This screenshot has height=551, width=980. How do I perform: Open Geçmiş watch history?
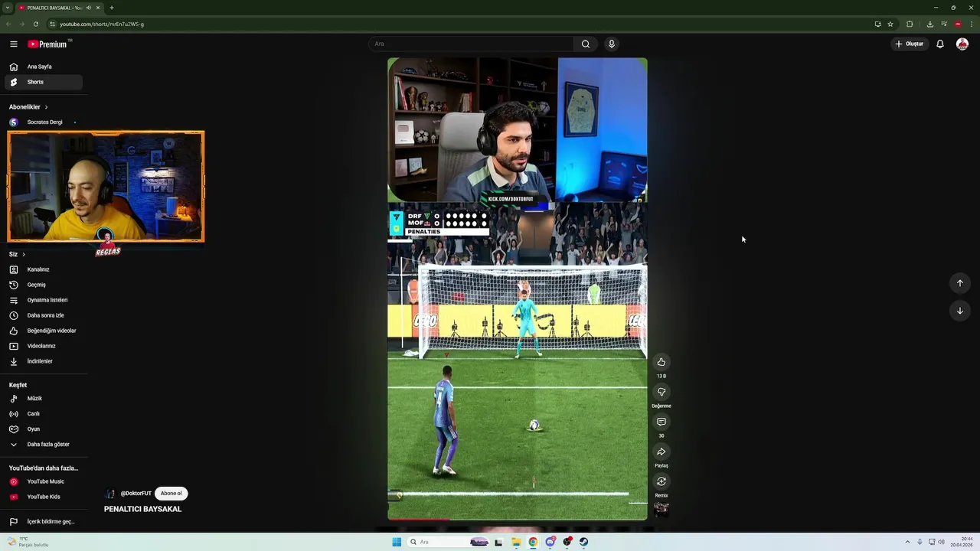pos(43,285)
